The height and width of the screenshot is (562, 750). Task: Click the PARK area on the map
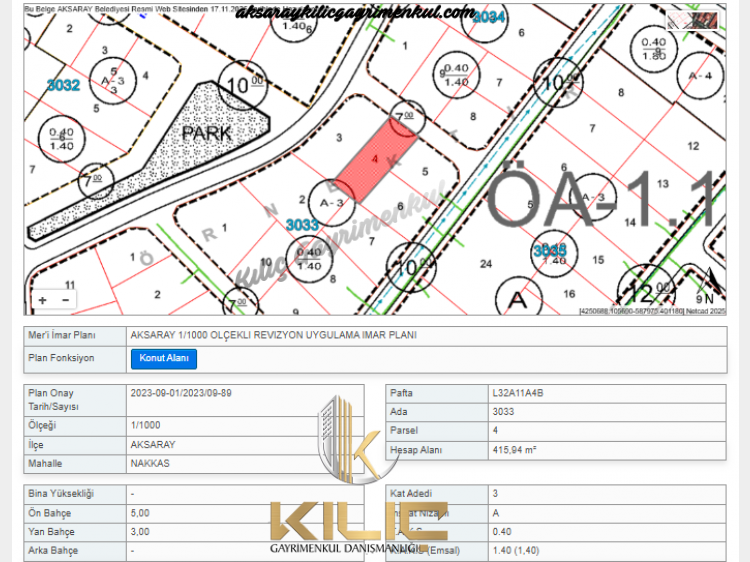pos(206,132)
